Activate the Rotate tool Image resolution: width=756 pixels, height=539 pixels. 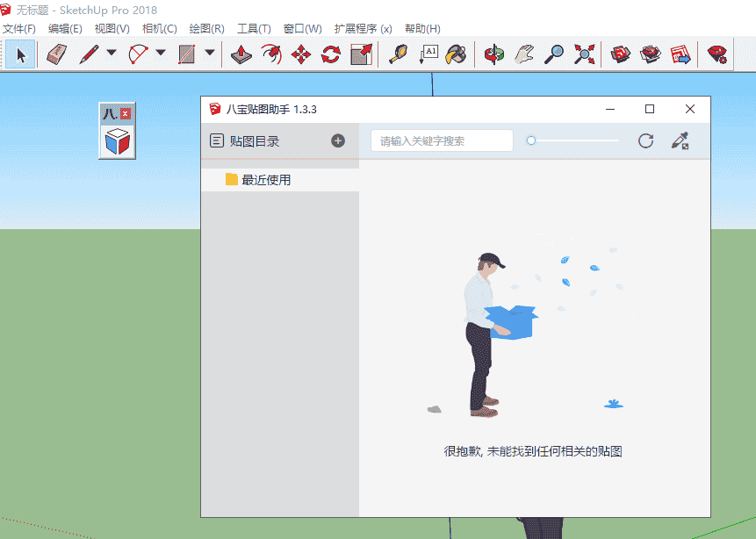coord(330,54)
